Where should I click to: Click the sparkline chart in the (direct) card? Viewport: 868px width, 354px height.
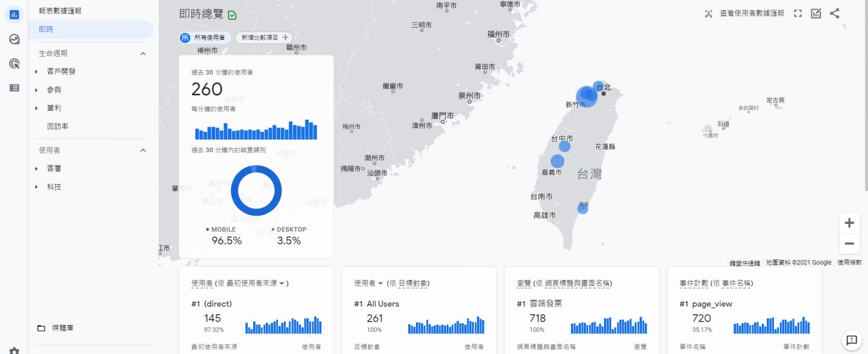point(283,325)
